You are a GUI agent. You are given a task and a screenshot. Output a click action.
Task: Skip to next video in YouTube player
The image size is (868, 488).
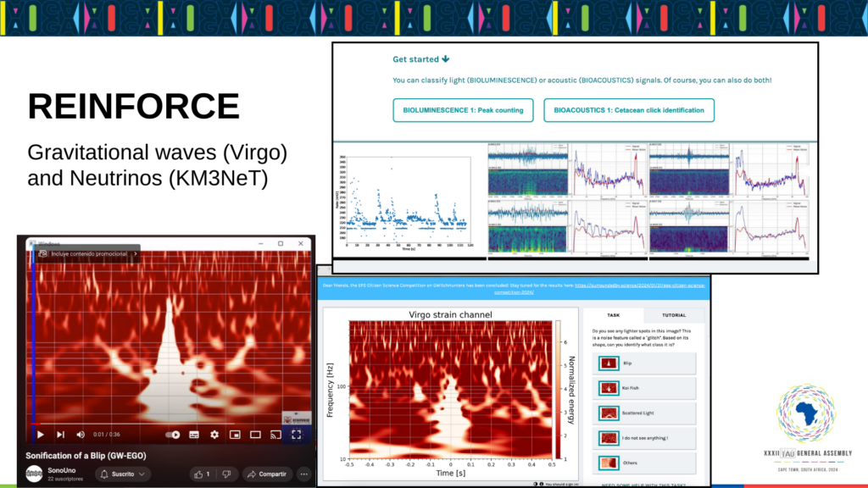point(60,435)
